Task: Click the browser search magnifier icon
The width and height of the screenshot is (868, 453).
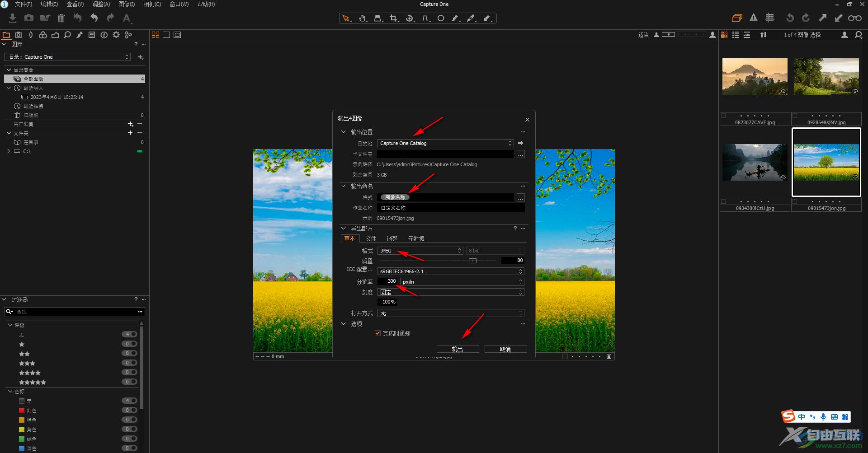Action: tap(859, 35)
